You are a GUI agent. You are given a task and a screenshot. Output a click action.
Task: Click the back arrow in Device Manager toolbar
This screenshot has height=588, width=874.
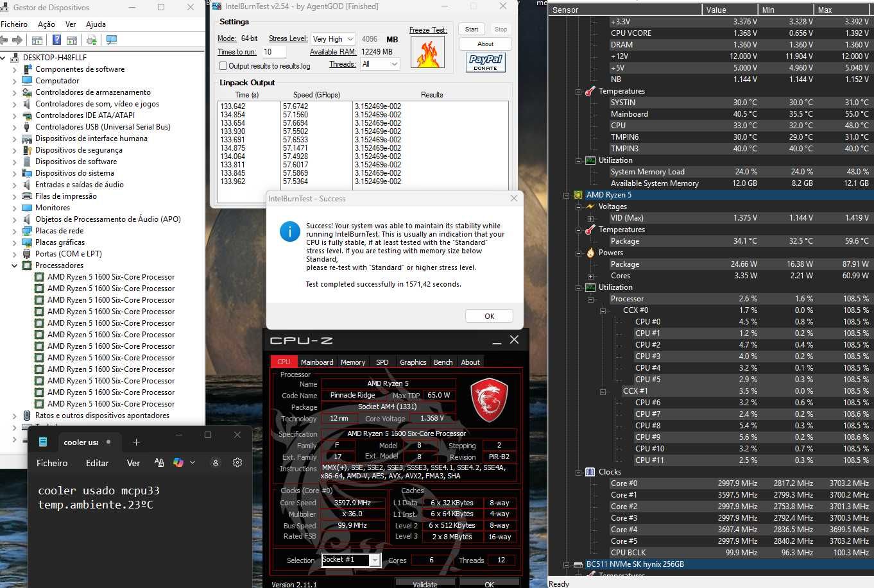pos(3,40)
